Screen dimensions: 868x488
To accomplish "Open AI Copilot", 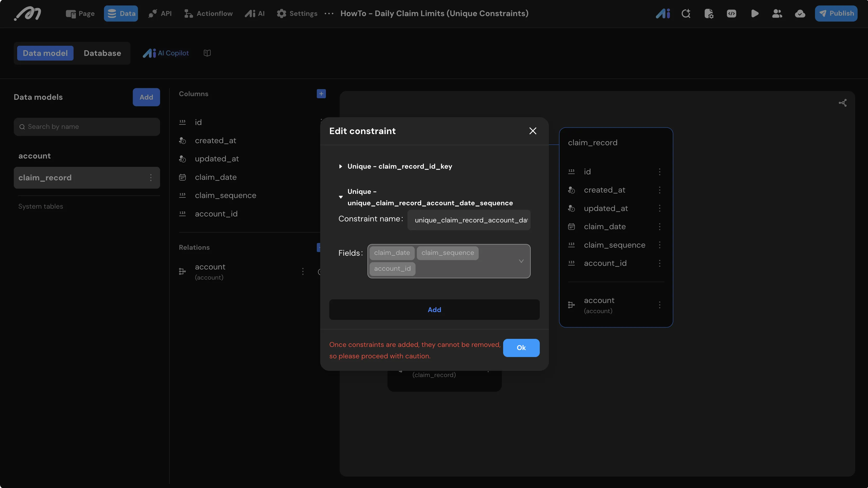I will pyautogui.click(x=166, y=53).
